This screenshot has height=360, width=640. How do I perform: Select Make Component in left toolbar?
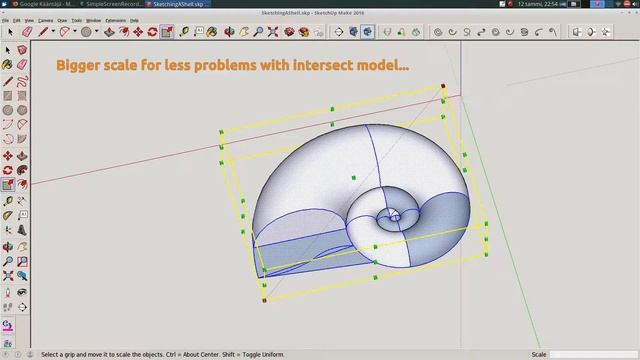coord(22,50)
